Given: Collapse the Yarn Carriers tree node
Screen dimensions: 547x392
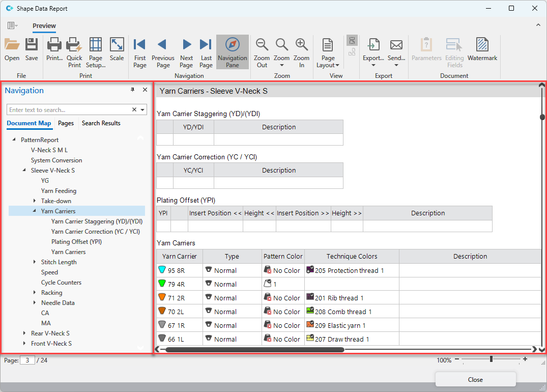Looking at the screenshot, I should point(35,211).
